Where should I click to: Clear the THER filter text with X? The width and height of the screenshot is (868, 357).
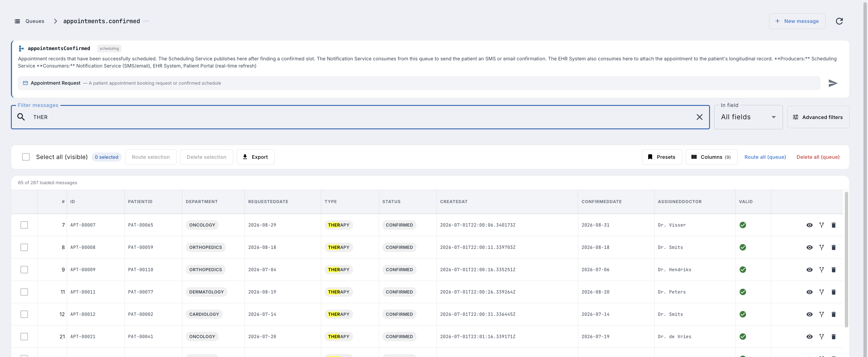[x=699, y=117]
